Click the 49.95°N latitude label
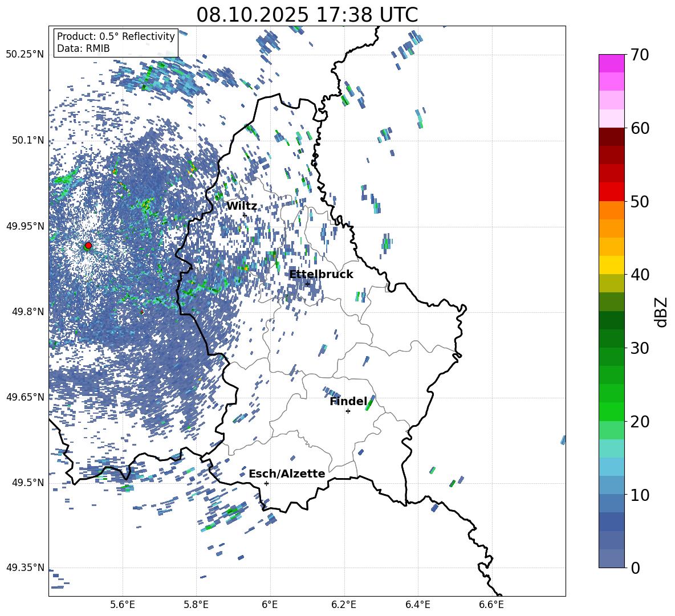The image size is (675, 616). pyautogui.click(x=26, y=226)
